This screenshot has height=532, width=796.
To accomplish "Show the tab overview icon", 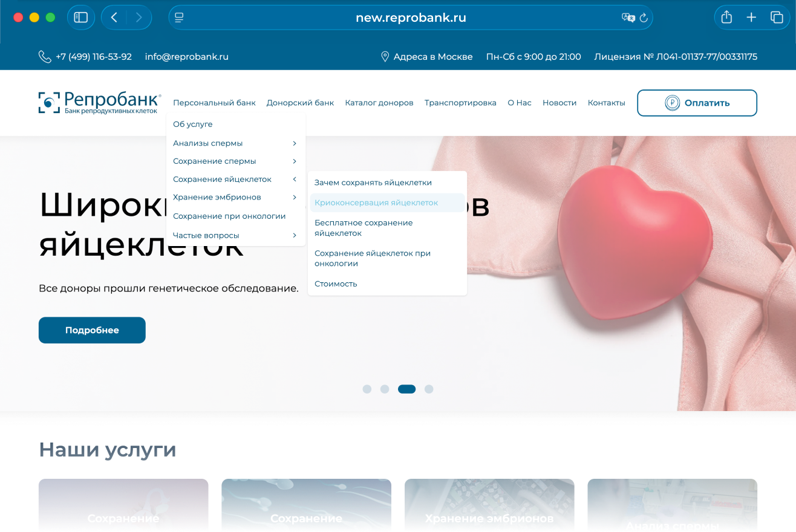I will click(x=777, y=18).
